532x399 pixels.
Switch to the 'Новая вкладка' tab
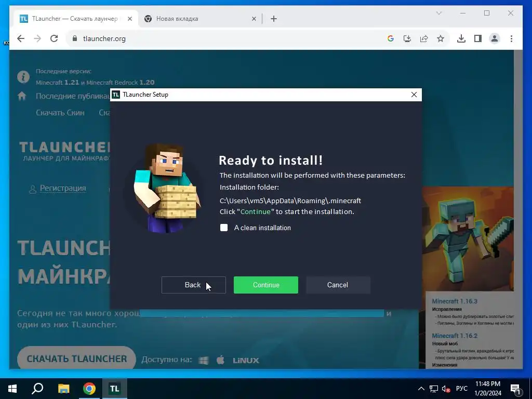(200, 19)
